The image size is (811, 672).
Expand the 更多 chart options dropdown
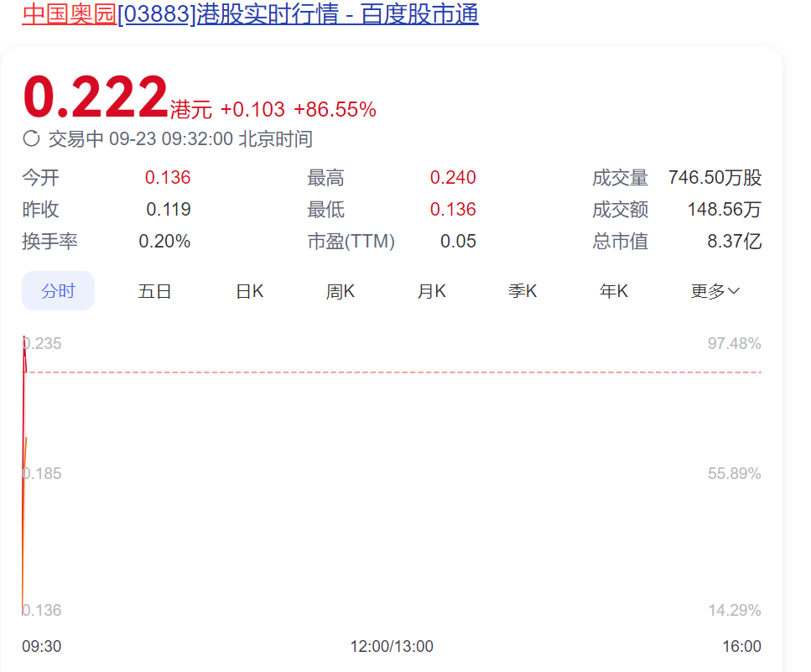click(x=715, y=291)
